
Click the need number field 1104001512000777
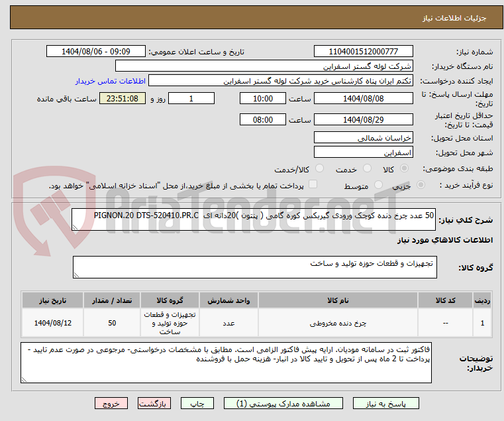click(x=364, y=52)
